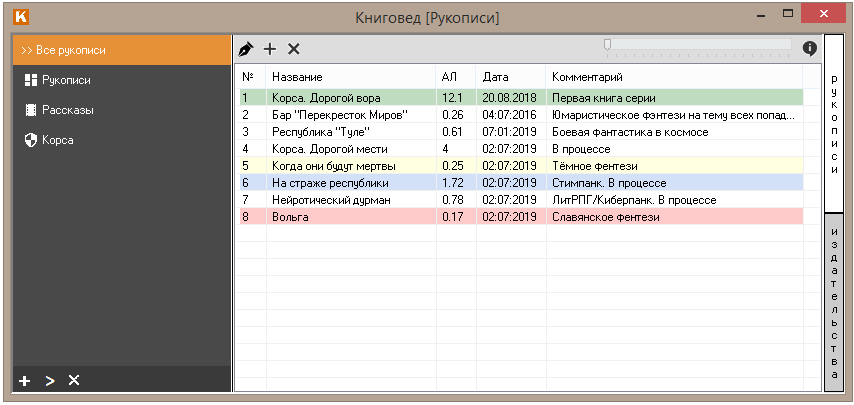The height and width of the screenshot is (405, 854).
Task: Switch to the vertical издательства tab
Action: 833,300
